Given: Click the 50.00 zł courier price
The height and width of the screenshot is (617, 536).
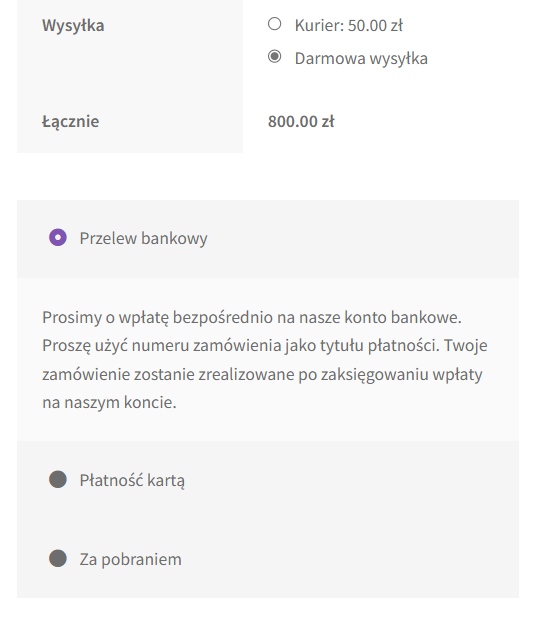Looking at the screenshot, I should [375, 26].
